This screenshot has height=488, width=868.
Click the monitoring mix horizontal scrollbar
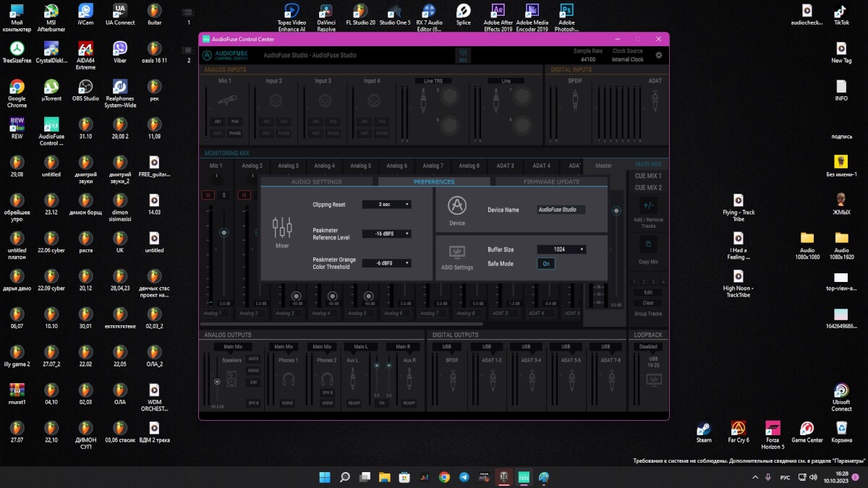(x=341, y=324)
